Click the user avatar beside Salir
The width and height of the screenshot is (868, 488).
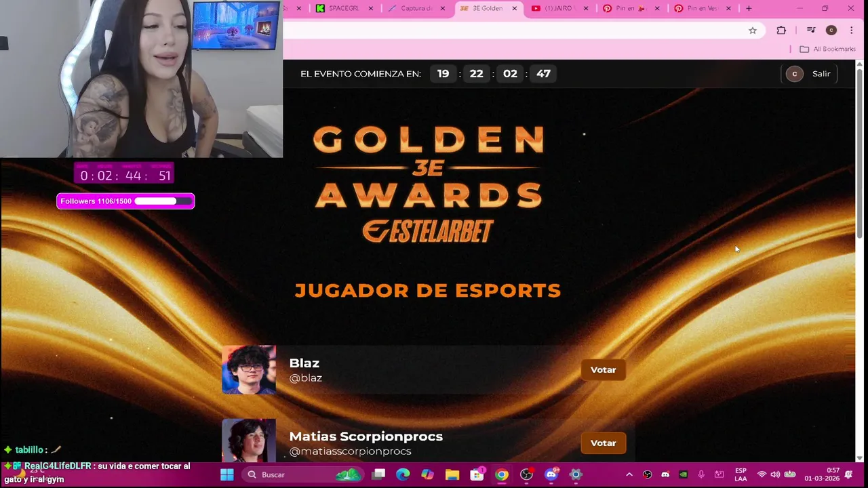(794, 74)
